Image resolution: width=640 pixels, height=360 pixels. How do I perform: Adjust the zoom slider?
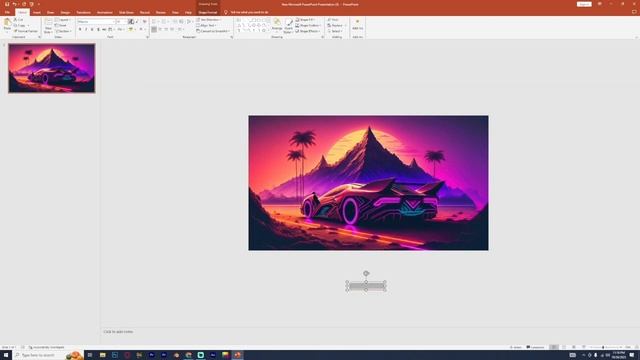[x=605, y=347]
